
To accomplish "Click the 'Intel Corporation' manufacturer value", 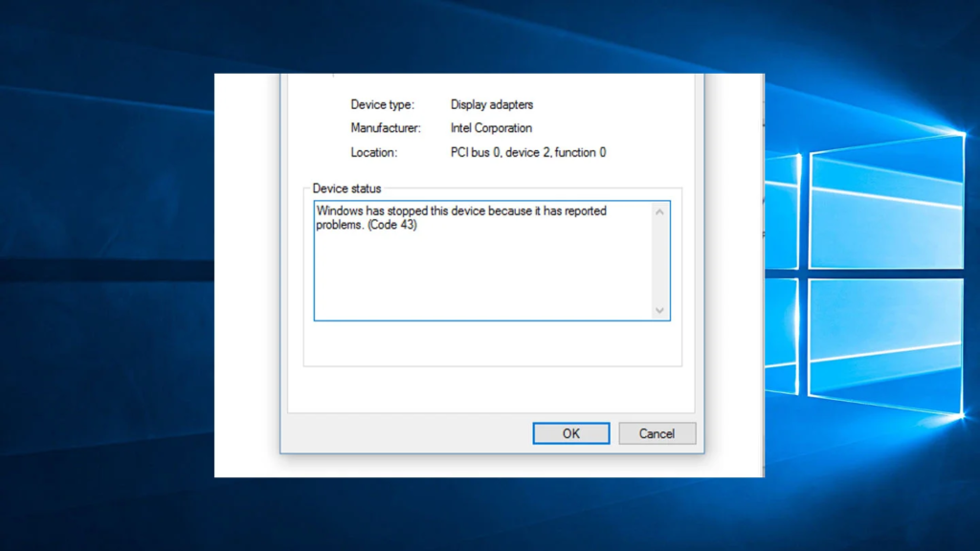I will coord(491,128).
